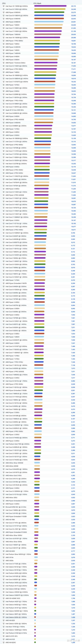
Task: Open Intel Core i7-1165G7 link
Action: (x=16, y=211)
